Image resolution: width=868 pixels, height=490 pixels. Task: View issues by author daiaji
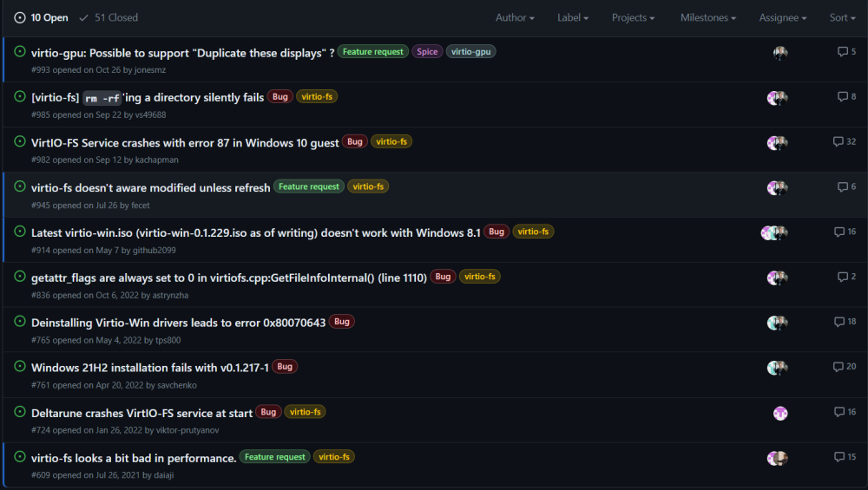point(164,474)
